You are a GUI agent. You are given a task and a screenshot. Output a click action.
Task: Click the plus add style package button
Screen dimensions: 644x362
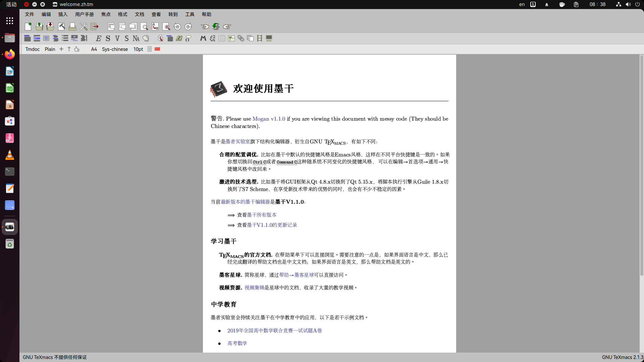(61, 49)
